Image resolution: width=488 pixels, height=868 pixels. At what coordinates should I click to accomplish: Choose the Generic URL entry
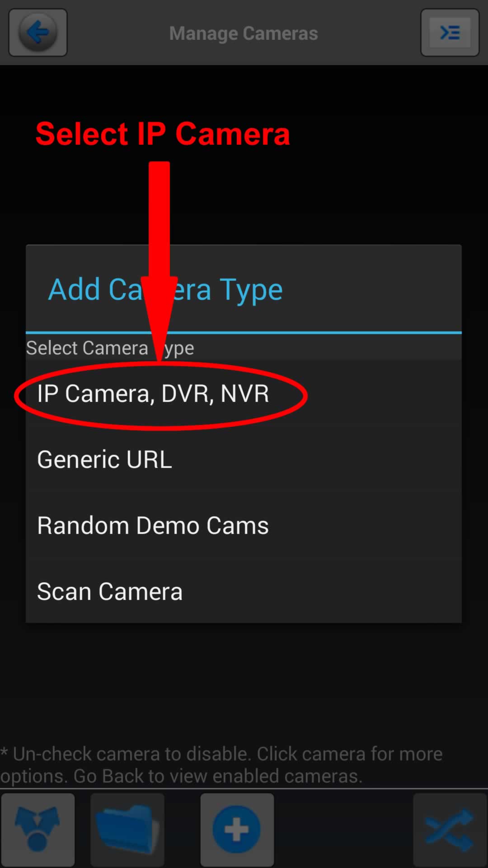(244, 459)
